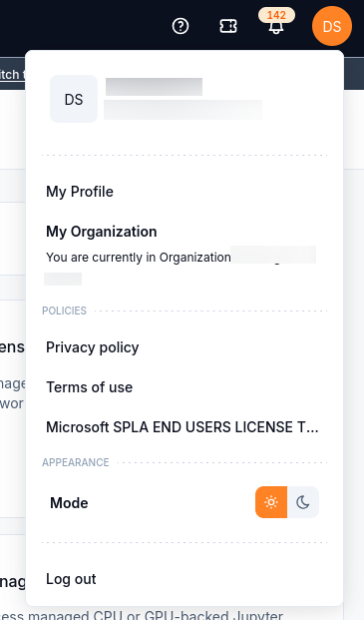Log out of the account
This screenshot has height=620, width=364.
(x=71, y=579)
